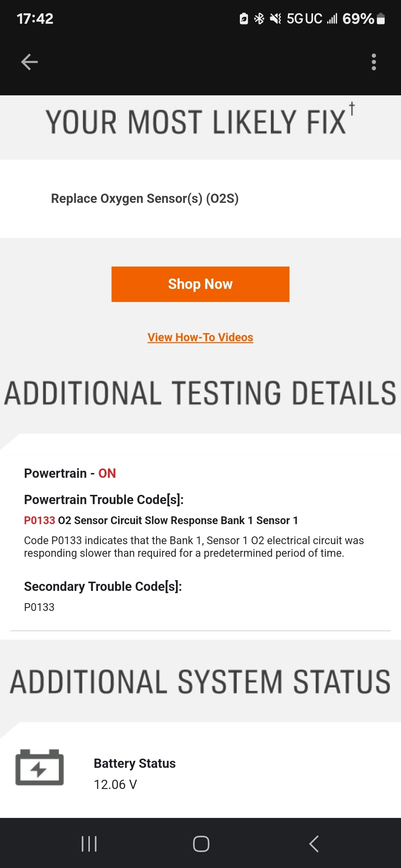Viewport: 401px width, 868px height.
Task: Tap the Replace Oxygen Sensor(s) fix text
Action: tap(145, 198)
